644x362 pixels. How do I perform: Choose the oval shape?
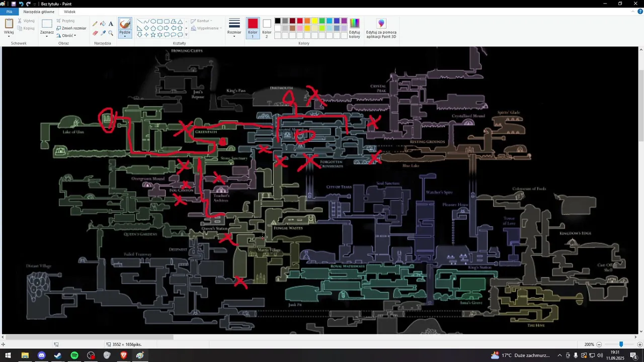(x=153, y=22)
